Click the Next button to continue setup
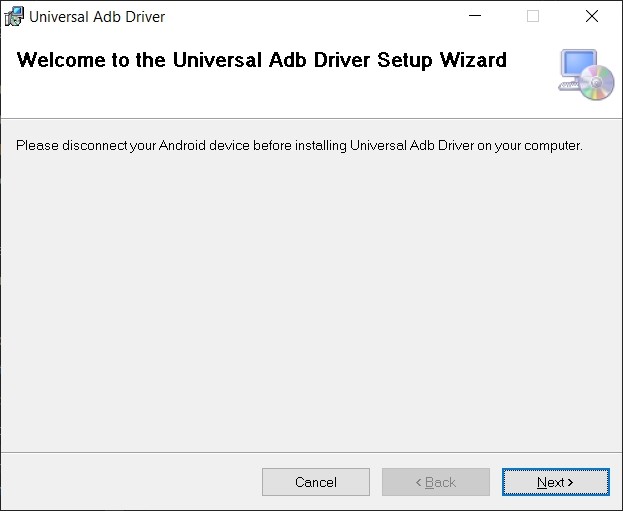Screen dimensions: 623x511 coord(555,482)
